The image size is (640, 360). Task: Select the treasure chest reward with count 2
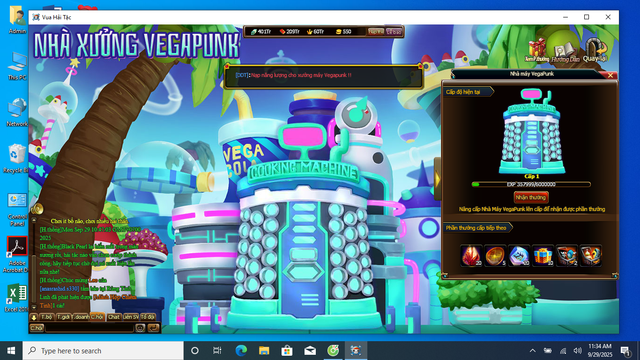pos(567,256)
